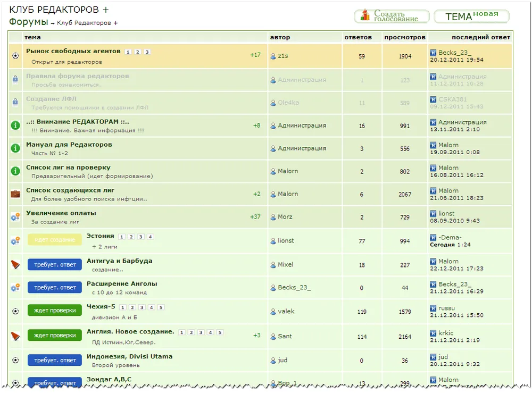Click the green info icon beside Мануал для Редакторов
Screen dimensions: 532x393
click(x=15, y=148)
